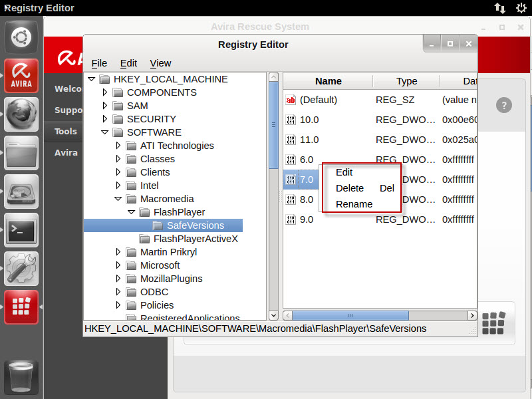Collapse the Macromedia key

coord(118,199)
